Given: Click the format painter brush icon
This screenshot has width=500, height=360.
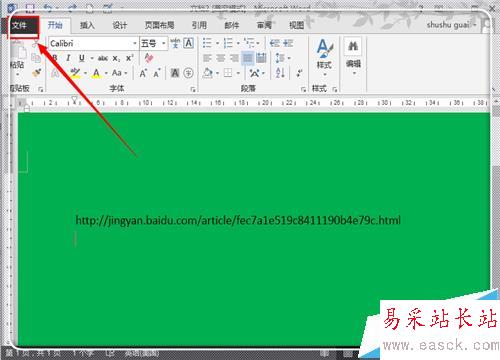Looking at the screenshot, I should pyautogui.click(x=36, y=73).
